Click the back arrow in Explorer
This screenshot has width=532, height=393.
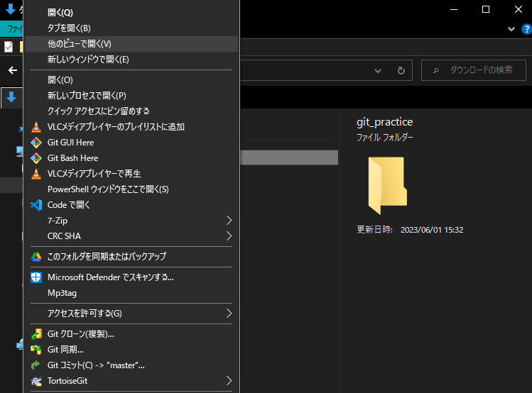[x=13, y=70]
